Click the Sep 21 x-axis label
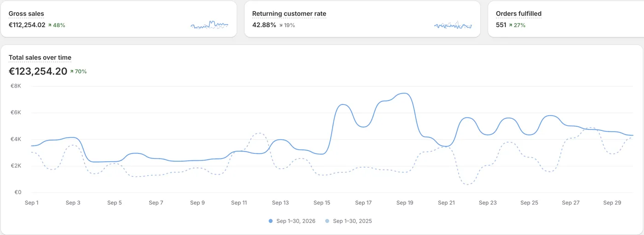Viewport: 644px width, 235px height. [446, 203]
